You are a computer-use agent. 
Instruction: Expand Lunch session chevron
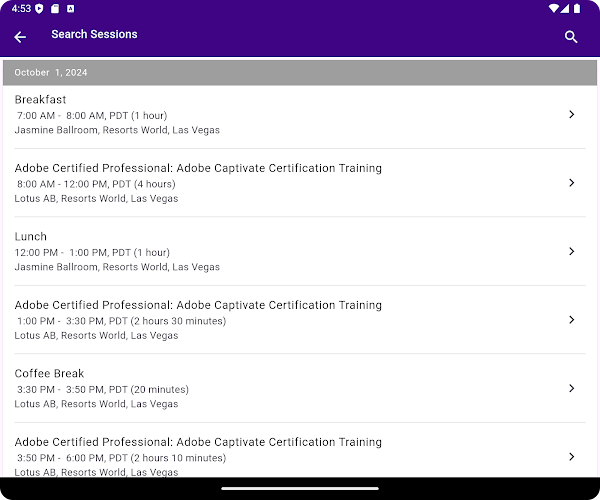click(x=571, y=251)
